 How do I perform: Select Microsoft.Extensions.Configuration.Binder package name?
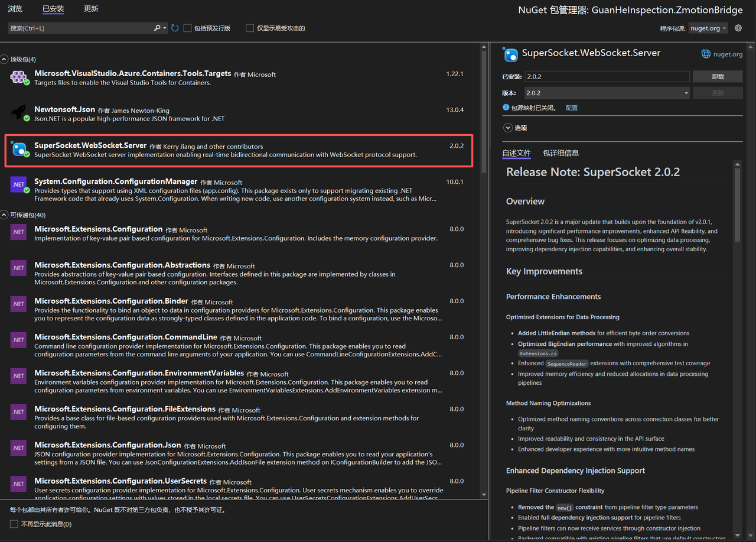[111, 301]
